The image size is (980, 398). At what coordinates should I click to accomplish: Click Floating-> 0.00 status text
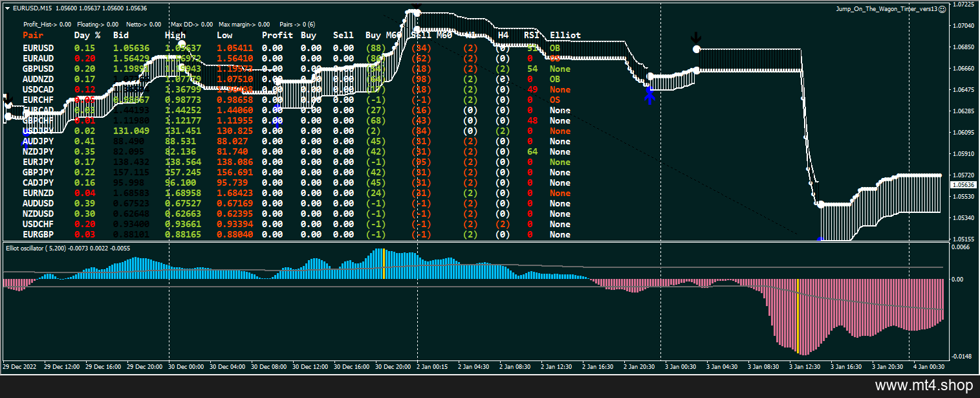coord(98,24)
